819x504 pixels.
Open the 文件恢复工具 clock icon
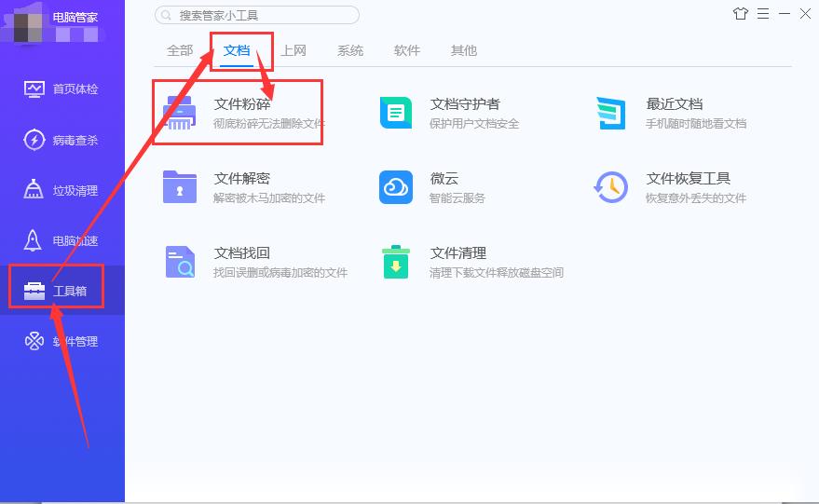[611, 187]
